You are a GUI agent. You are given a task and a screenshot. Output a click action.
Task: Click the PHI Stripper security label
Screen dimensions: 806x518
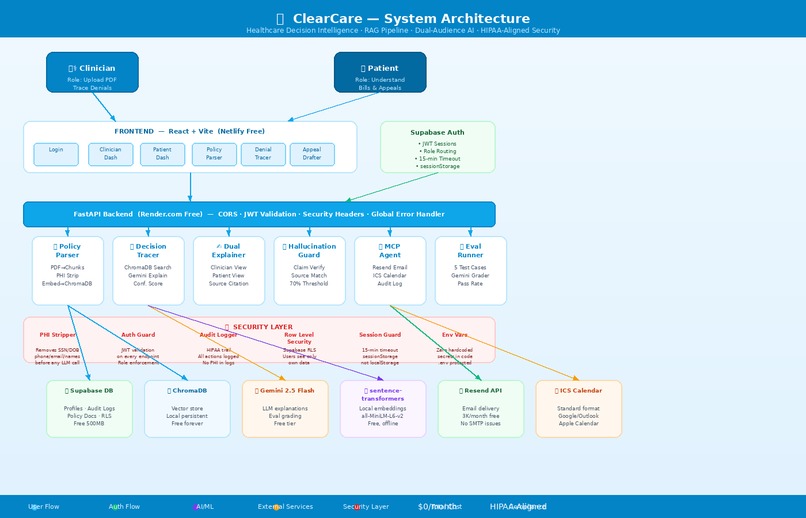pos(58,335)
